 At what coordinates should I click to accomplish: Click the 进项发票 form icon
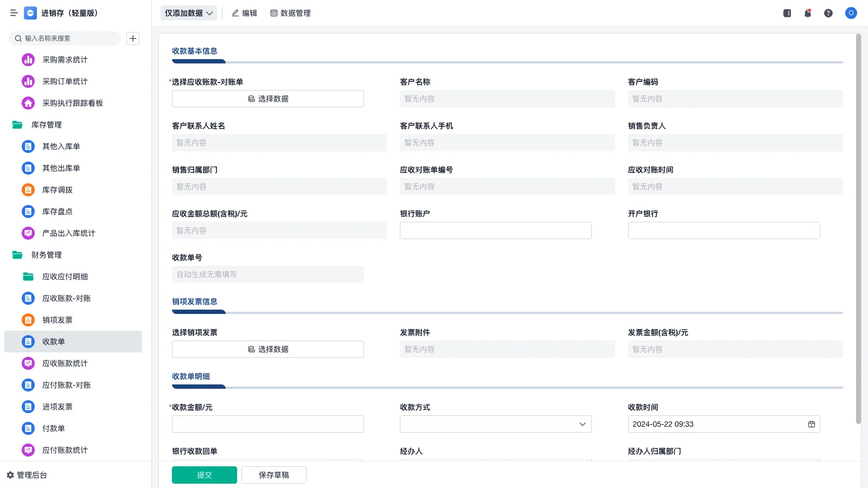pyautogui.click(x=28, y=407)
